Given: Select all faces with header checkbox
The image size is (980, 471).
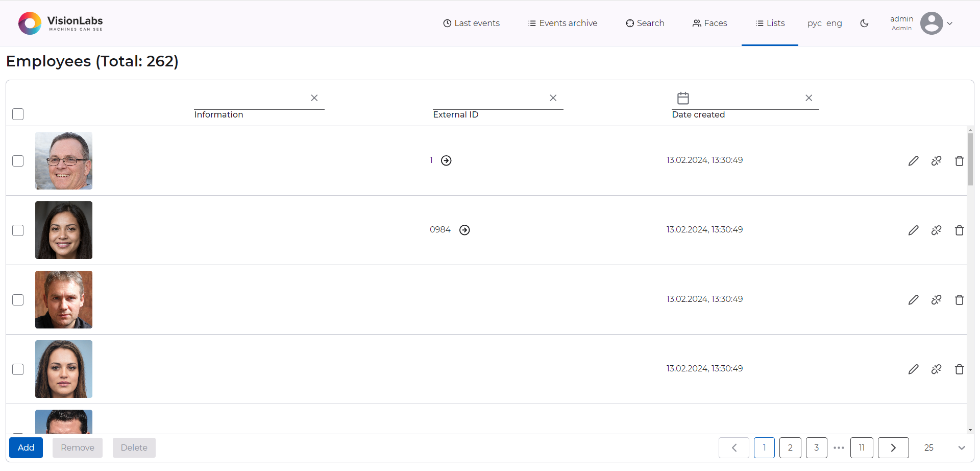Looking at the screenshot, I should pyautogui.click(x=18, y=114).
